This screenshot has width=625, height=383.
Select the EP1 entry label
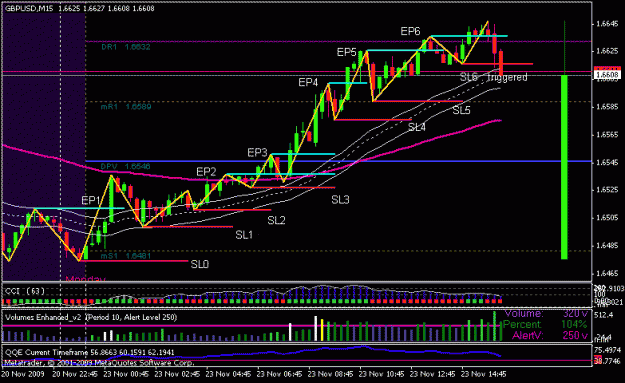point(91,200)
